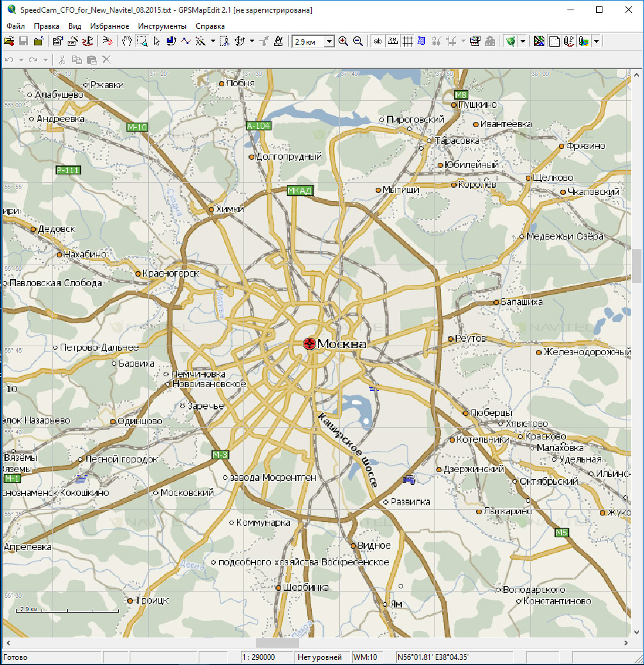Expand the attachments toolbar dropdown arrow
This screenshot has height=665, width=644.
coord(596,41)
